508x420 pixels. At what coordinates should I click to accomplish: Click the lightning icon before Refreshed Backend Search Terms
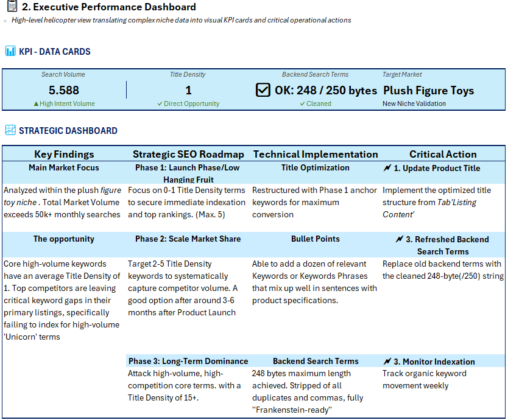tap(400, 239)
